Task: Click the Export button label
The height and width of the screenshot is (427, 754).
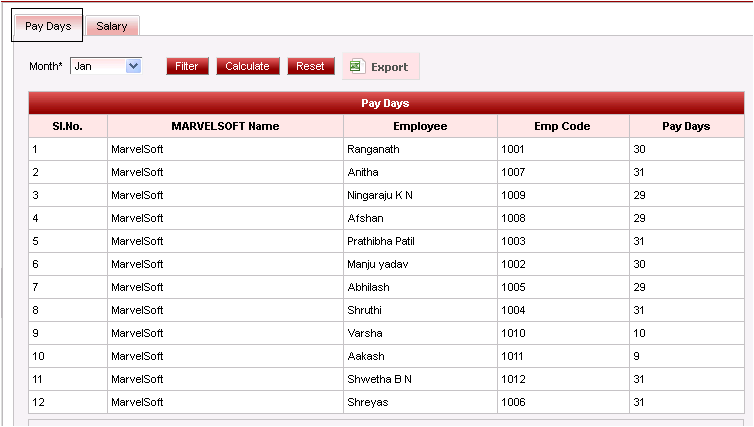Action: (x=389, y=67)
